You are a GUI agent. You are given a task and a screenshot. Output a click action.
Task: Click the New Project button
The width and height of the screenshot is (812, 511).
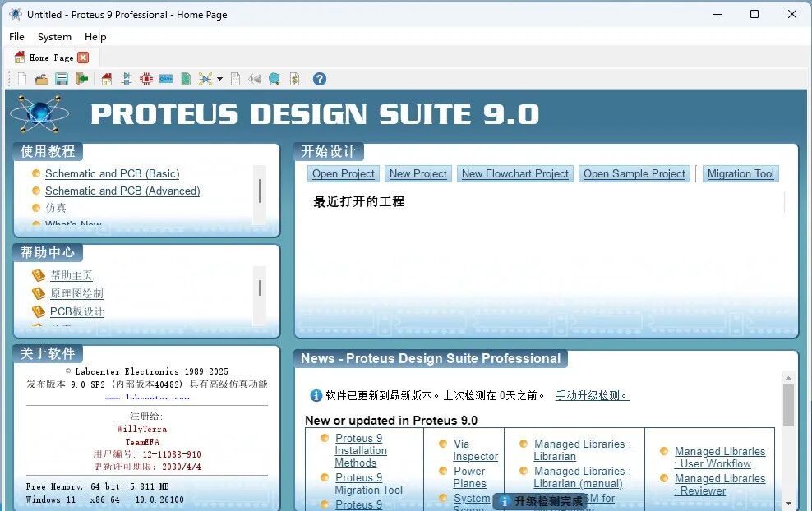(418, 174)
